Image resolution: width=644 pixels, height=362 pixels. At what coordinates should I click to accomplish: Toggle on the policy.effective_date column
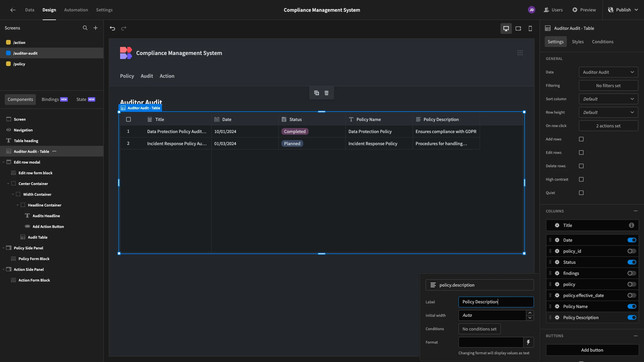(x=632, y=295)
